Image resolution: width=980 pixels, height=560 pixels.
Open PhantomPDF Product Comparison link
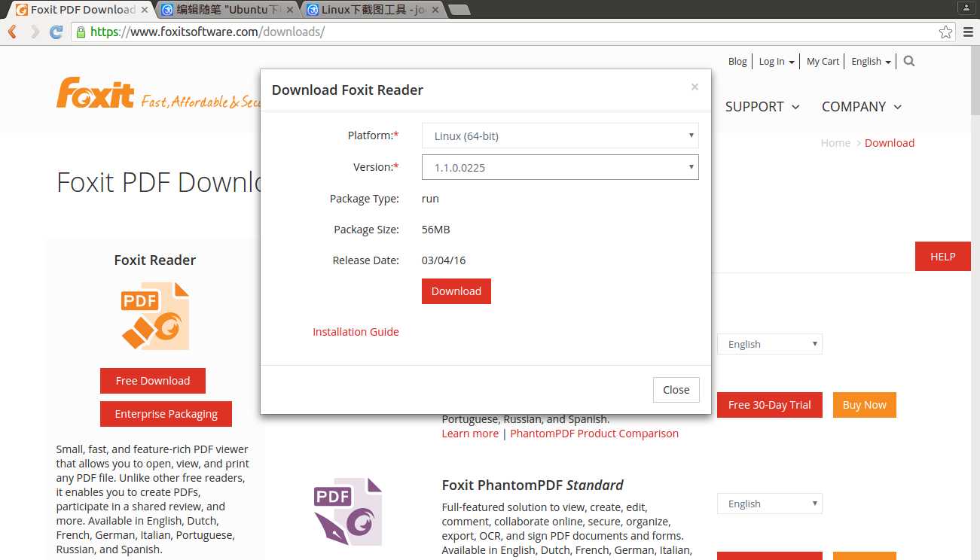point(594,434)
